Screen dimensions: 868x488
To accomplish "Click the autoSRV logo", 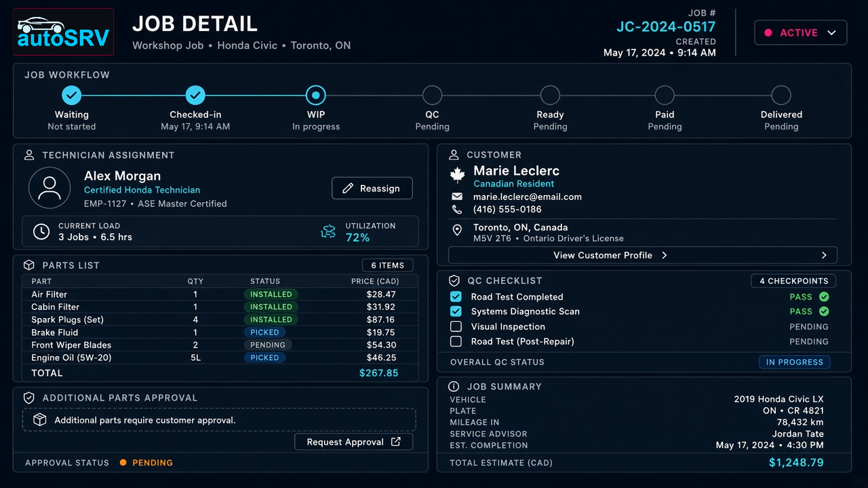I will (x=64, y=32).
